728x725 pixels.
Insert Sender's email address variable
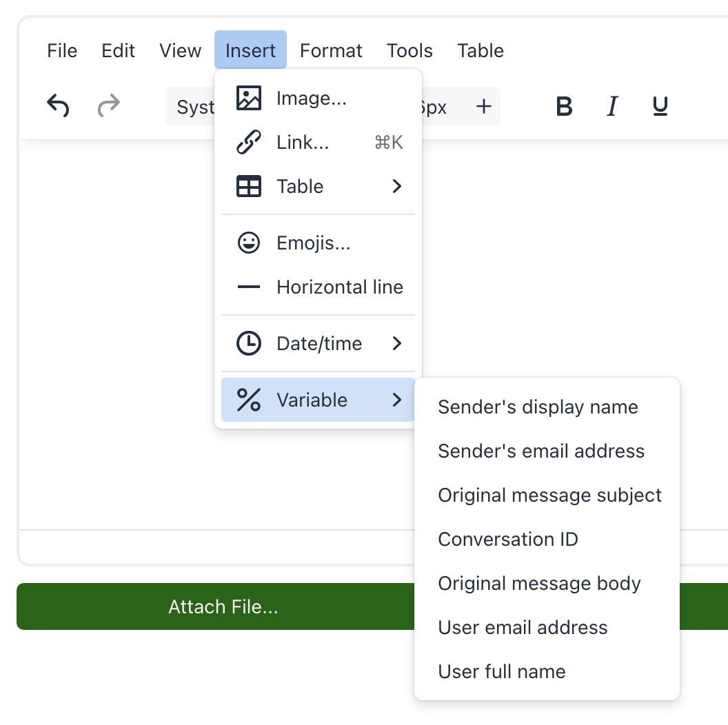547,451
